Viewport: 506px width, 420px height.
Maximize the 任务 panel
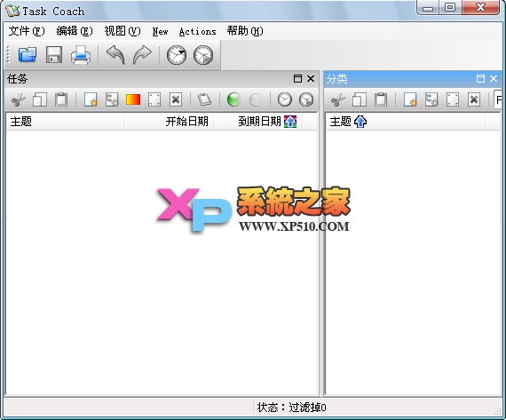coord(297,78)
